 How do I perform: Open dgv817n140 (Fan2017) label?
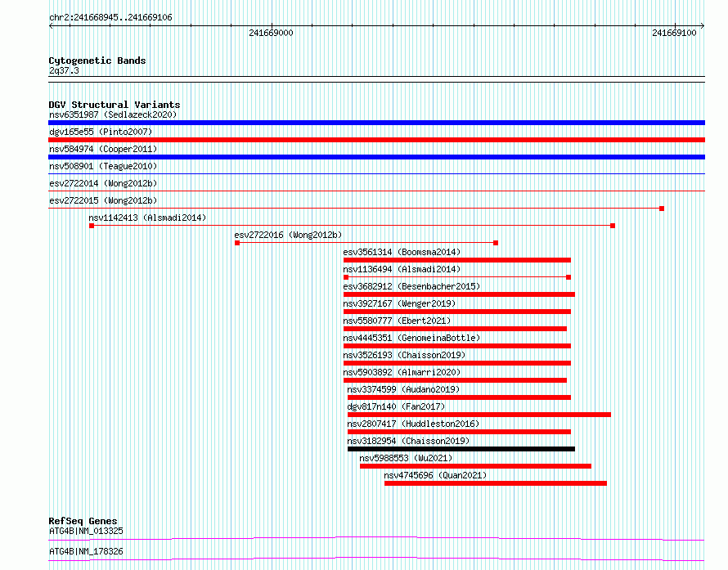pos(396,406)
